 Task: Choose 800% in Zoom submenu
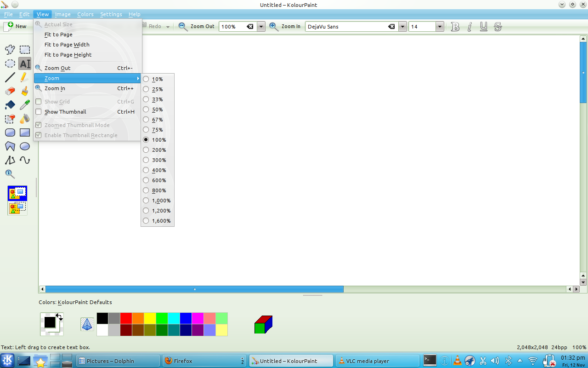point(158,190)
